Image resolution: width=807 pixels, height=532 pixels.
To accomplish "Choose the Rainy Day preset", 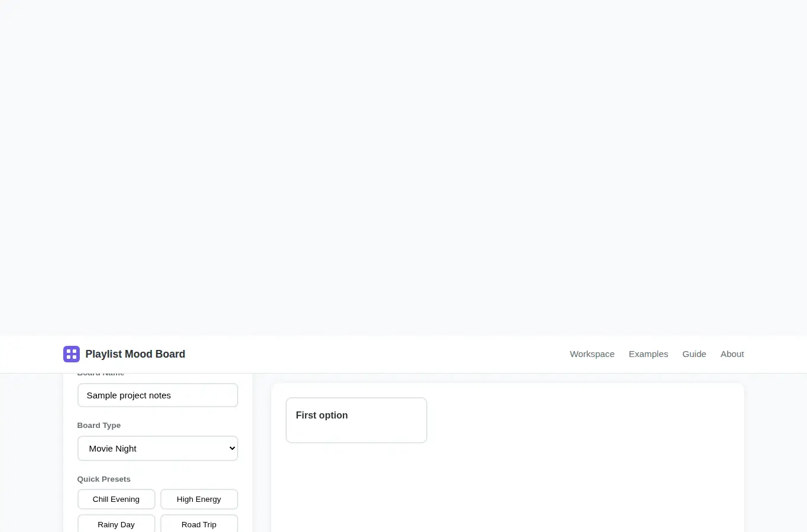I will 116,524.
